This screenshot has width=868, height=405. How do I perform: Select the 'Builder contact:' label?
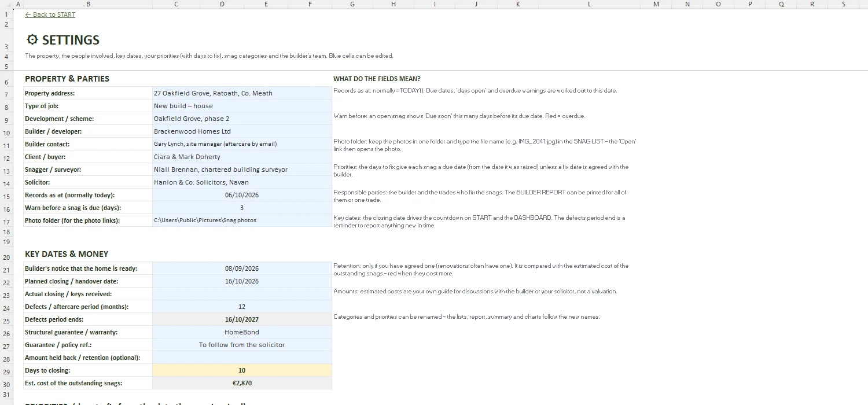(x=88, y=144)
